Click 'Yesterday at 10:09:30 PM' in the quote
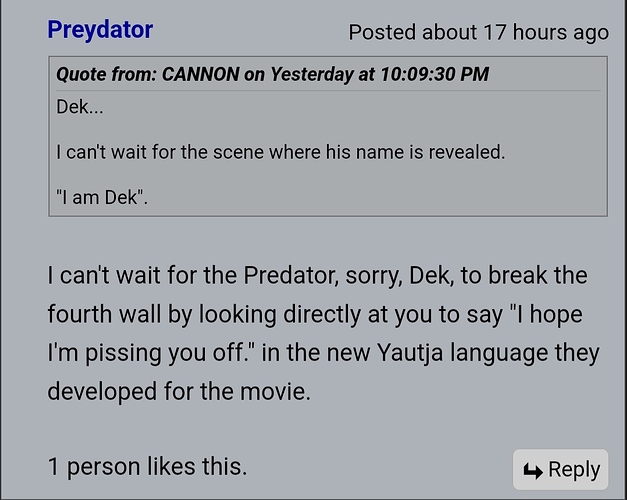This screenshot has width=627, height=500. click(379, 74)
